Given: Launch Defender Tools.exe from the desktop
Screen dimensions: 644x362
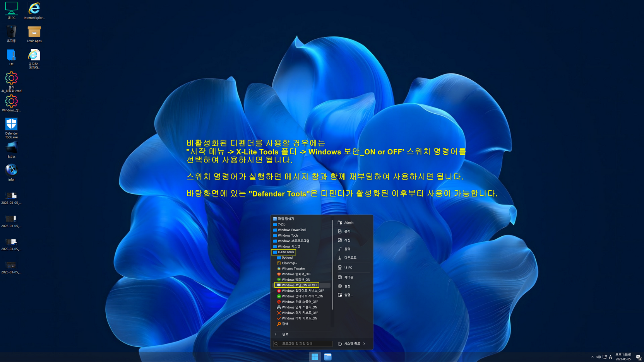Looking at the screenshot, I should click(x=11, y=128).
